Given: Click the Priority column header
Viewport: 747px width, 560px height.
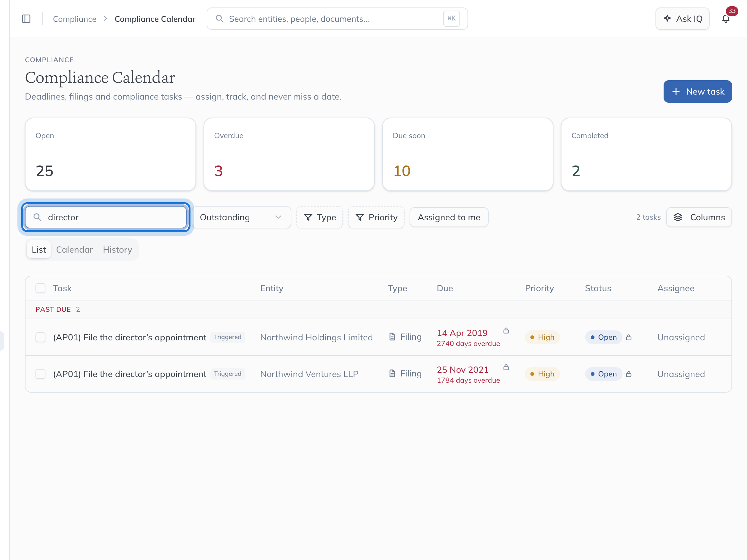Looking at the screenshot, I should (539, 288).
